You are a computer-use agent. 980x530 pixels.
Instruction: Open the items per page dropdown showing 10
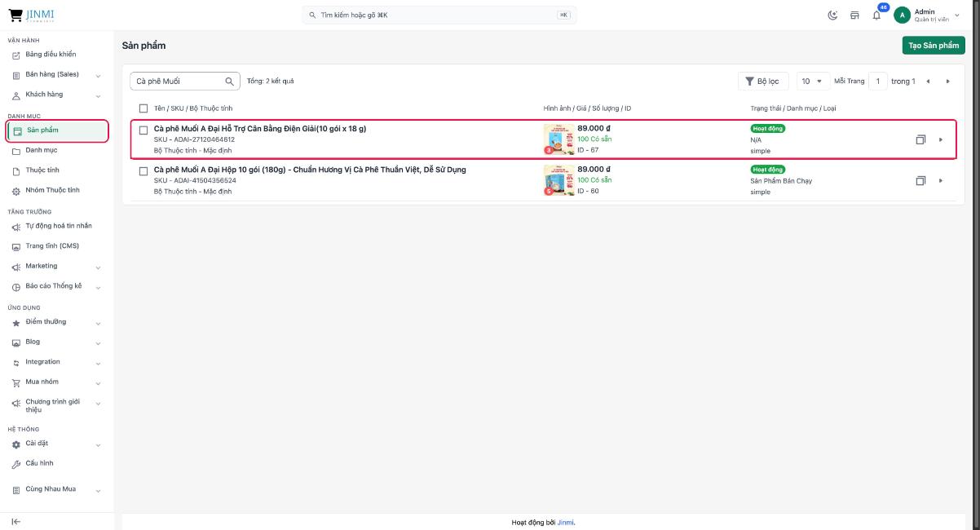[x=813, y=82]
